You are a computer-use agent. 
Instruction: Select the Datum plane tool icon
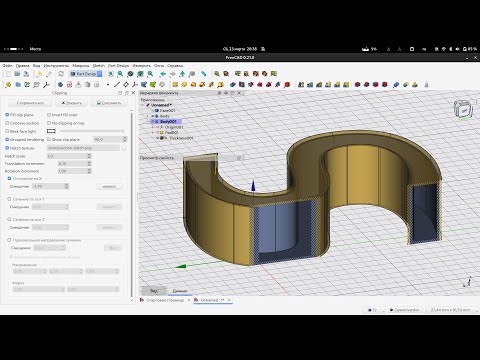[126, 85]
